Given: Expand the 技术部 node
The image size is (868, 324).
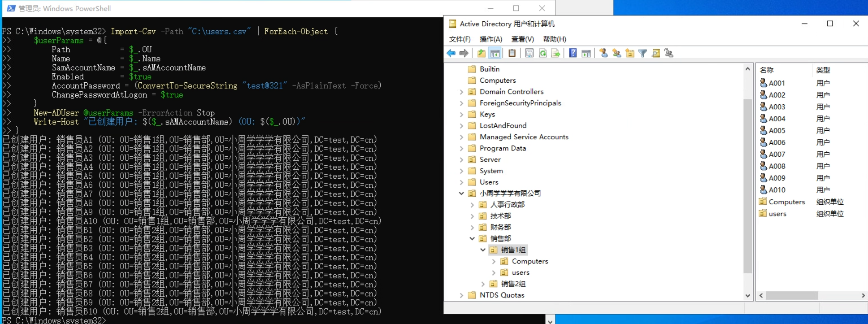Looking at the screenshot, I should click(x=472, y=216).
